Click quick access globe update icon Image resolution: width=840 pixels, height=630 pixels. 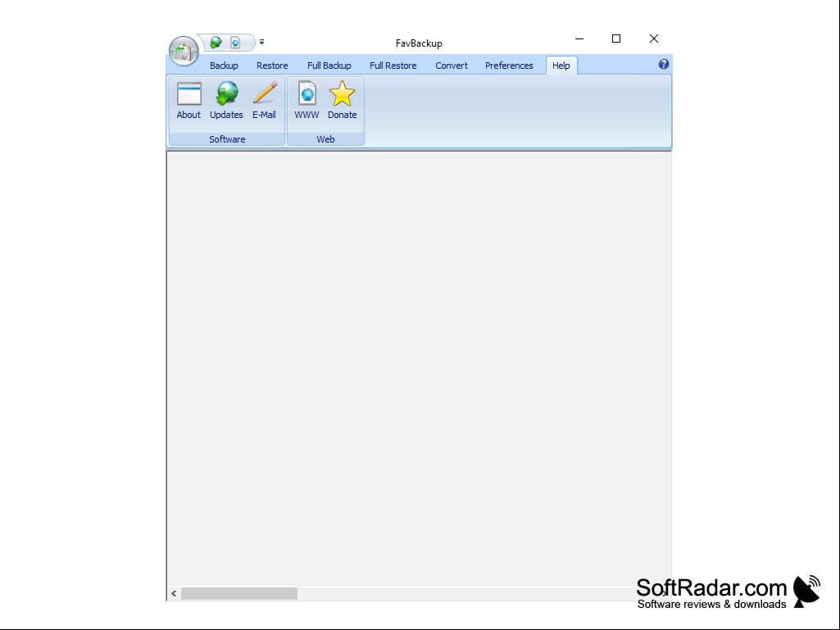(216, 43)
